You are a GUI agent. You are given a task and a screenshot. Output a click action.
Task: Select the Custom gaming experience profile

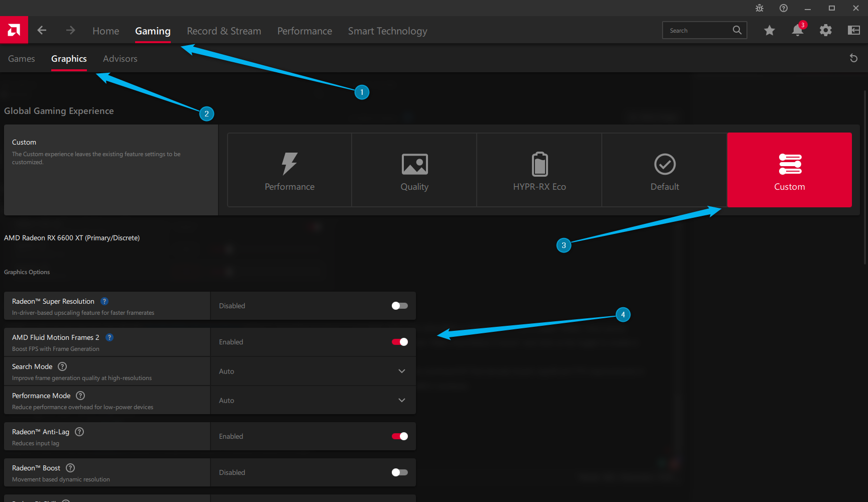tap(789, 170)
